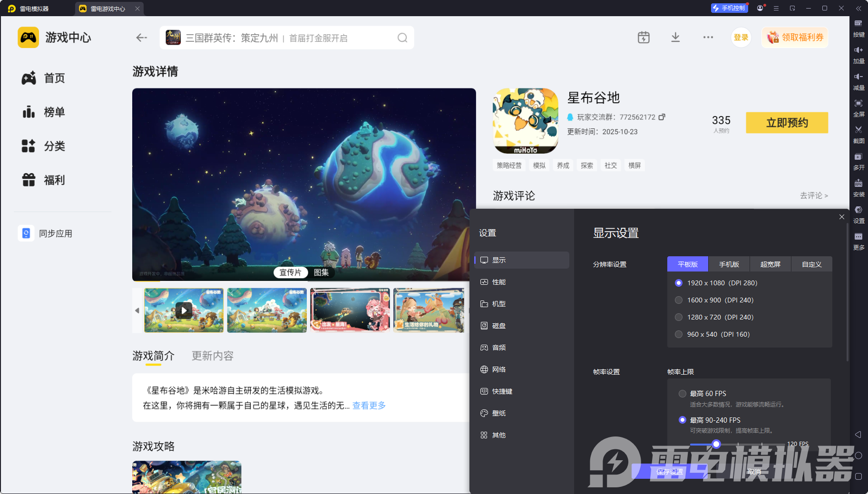Play the video thumbnail in the gallery strip
This screenshot has height=494, width=868.
click(184, 310)
